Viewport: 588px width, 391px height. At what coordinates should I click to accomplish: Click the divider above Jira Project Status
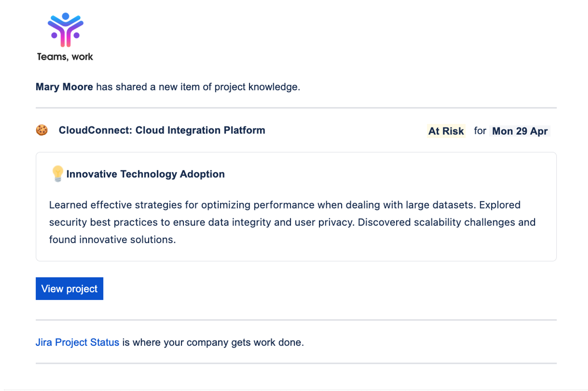[x=296, y=320]
